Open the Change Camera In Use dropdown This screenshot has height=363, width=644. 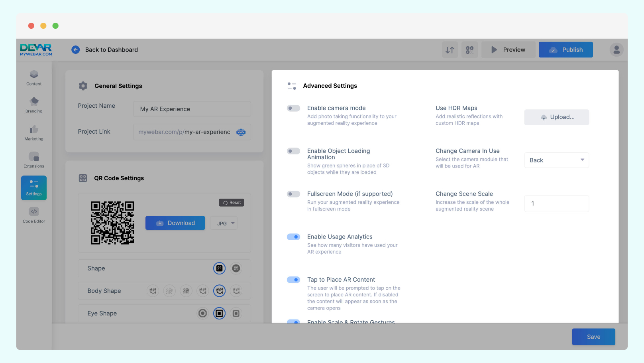[x=556, y=160]
